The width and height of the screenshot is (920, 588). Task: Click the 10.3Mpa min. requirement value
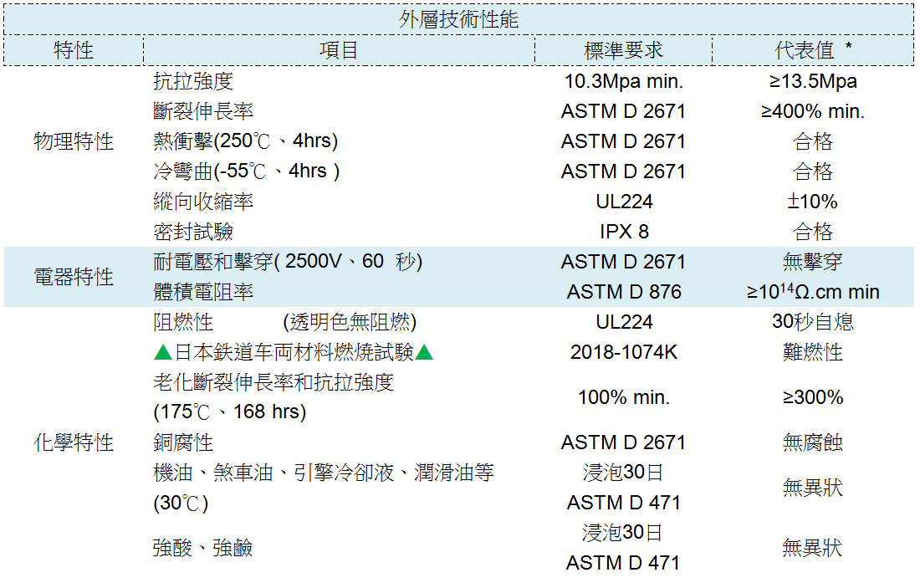tap(623, 82)
